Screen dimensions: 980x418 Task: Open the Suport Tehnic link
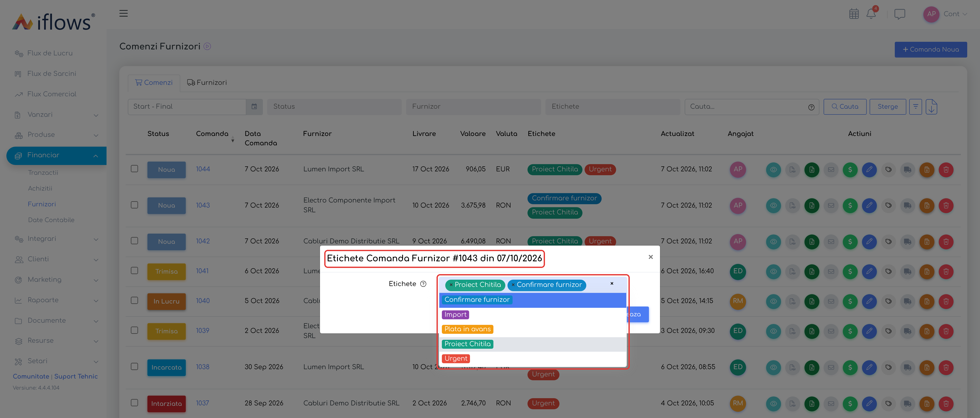[76, 376]
